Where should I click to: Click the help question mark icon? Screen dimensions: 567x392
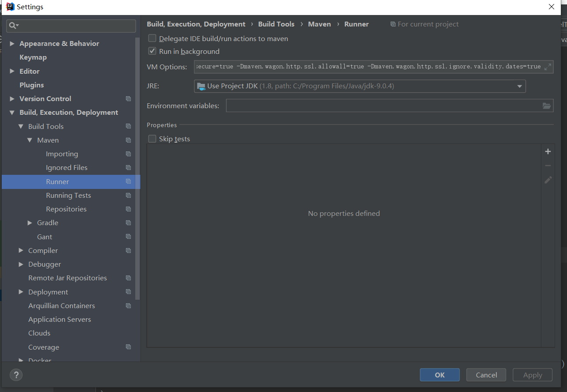16,375
